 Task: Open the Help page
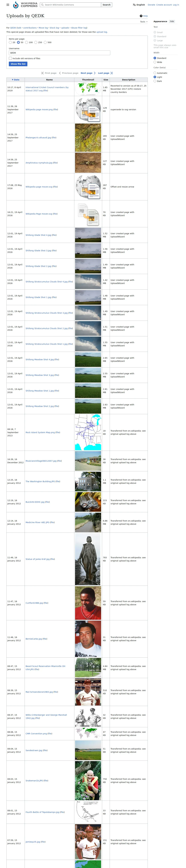click(144, 16)
